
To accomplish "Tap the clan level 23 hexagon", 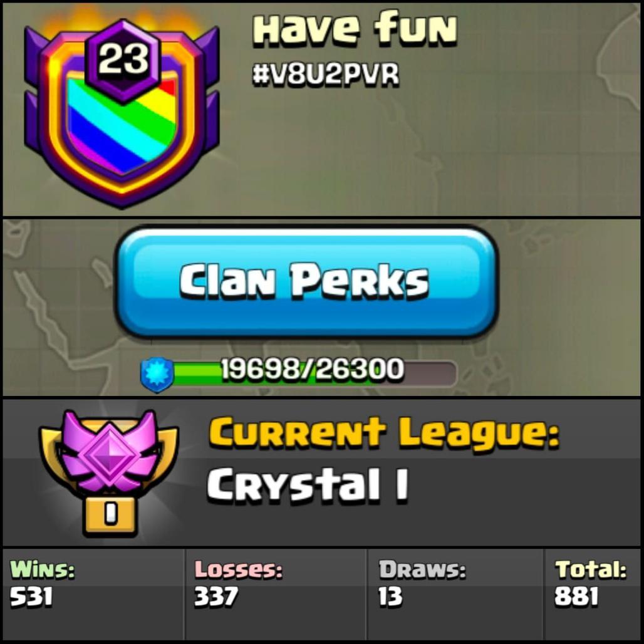I will [x=122, y=60].
